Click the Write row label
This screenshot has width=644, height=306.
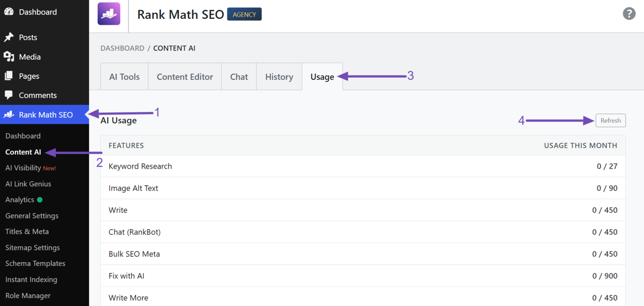click(x=118, y=210)
